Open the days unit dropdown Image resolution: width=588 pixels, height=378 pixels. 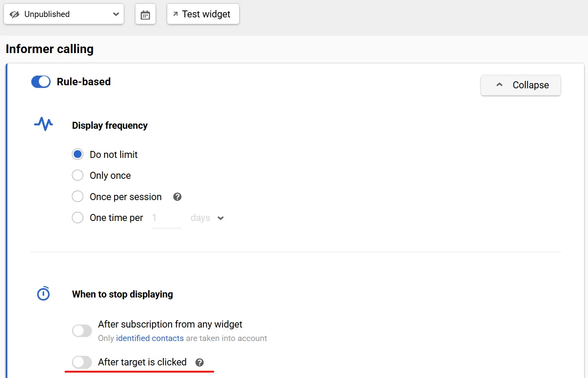click(207, 218)
